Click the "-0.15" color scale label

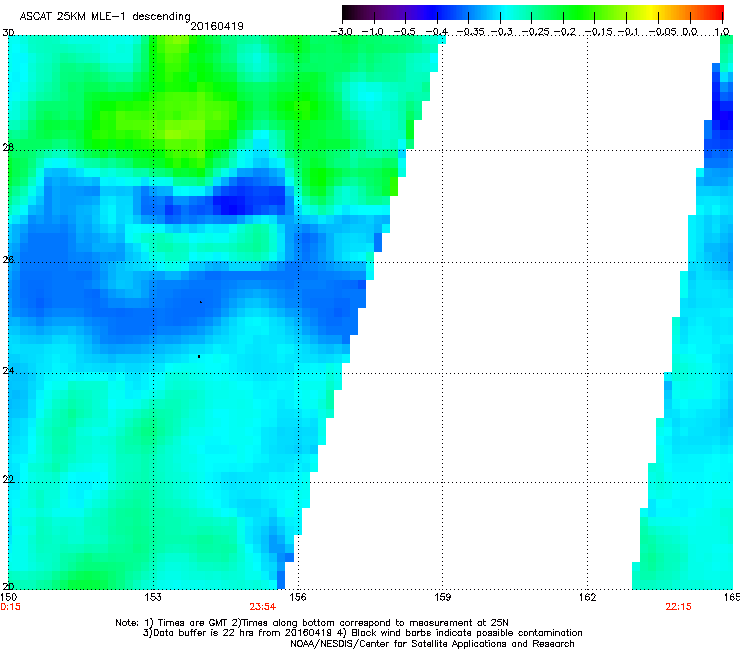pos(598,32)
